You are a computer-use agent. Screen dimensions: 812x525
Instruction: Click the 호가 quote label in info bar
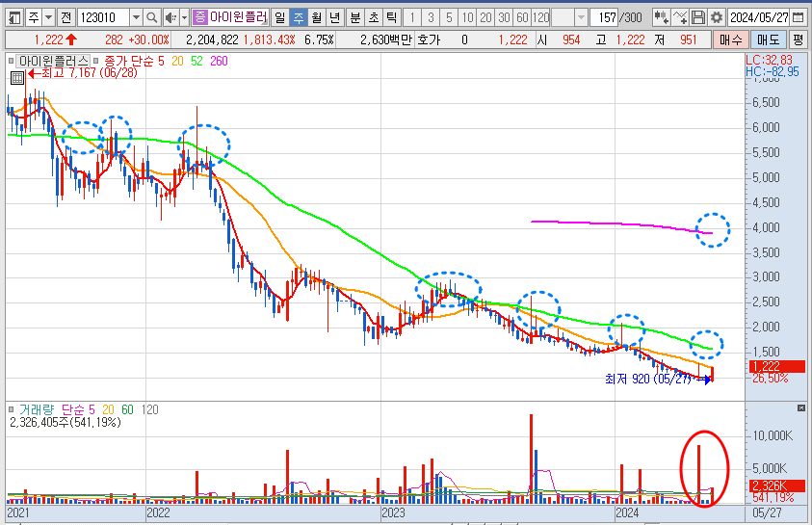coord(429,39)
